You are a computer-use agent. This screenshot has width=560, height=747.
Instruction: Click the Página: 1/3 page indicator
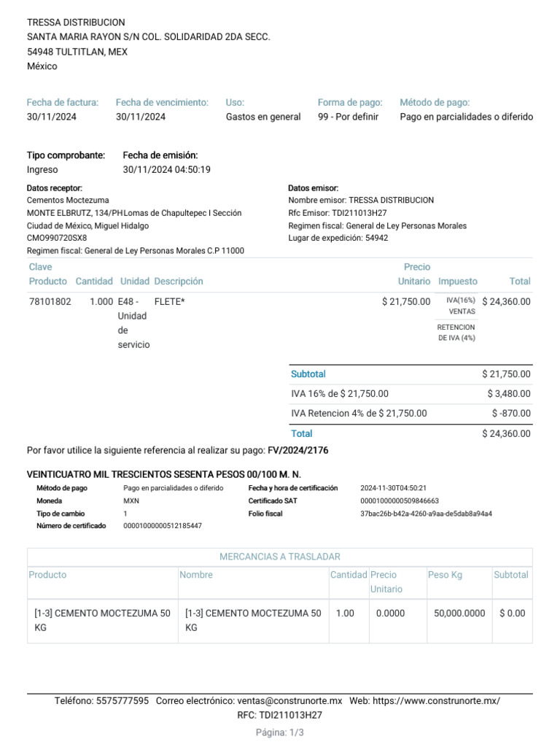coord(280,732)
